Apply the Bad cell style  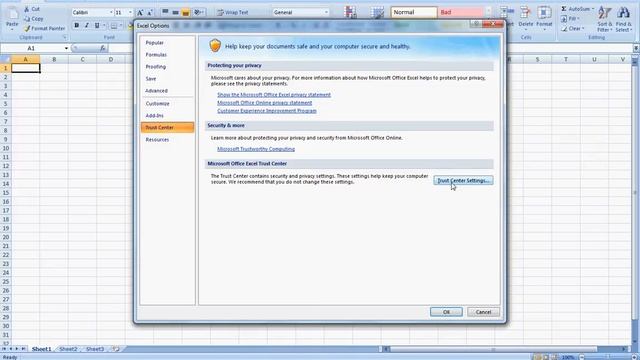[x=460, y=12]
